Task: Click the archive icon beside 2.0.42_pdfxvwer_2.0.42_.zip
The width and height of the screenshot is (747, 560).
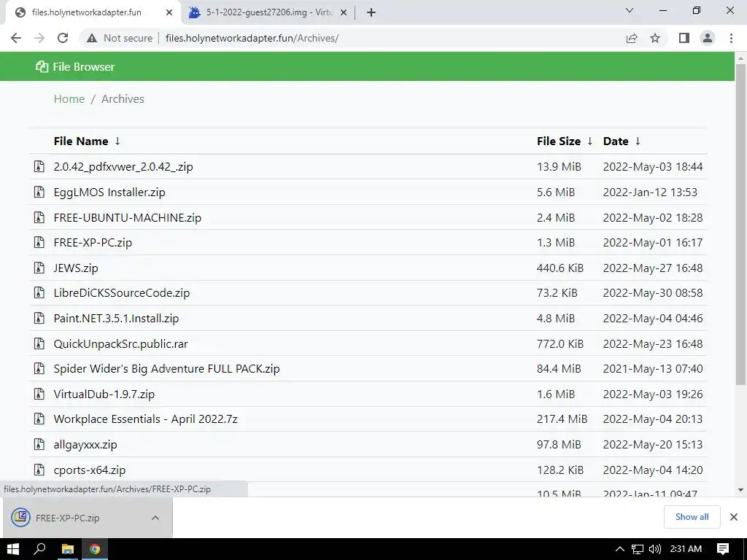Action: click(x=39, y=166)
